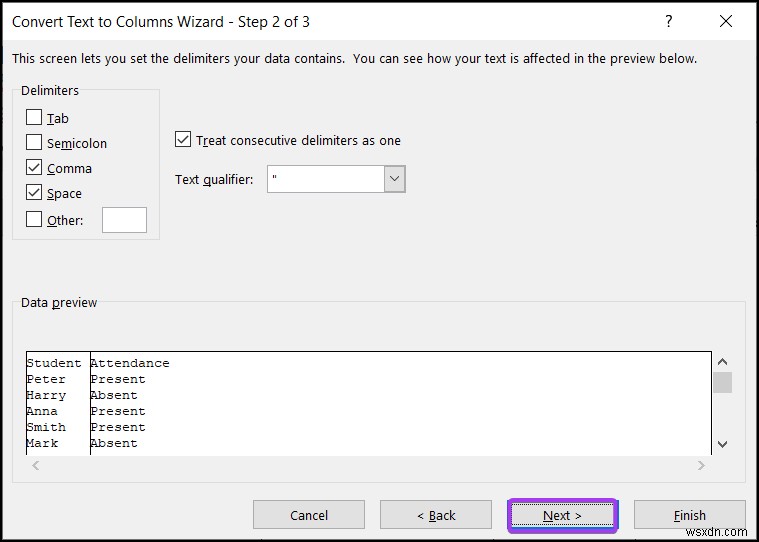Click the vertical scrollbar thumb in preview

722,383
